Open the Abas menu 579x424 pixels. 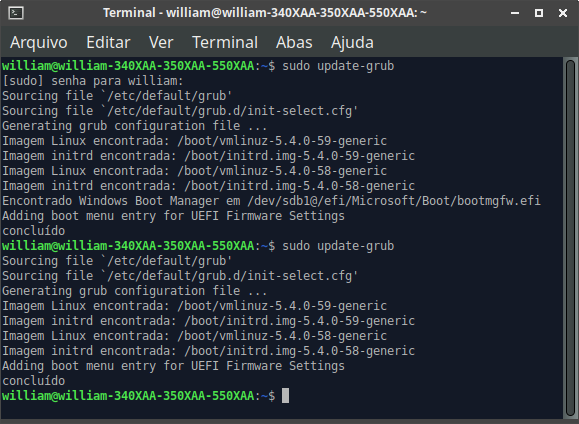pos(294,42)
